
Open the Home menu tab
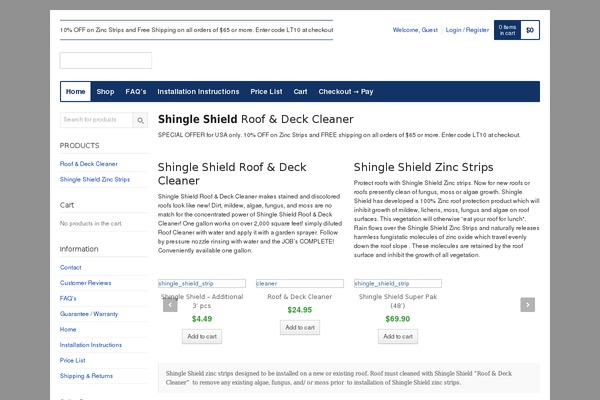pyautogui.click(x=75, y=91)
